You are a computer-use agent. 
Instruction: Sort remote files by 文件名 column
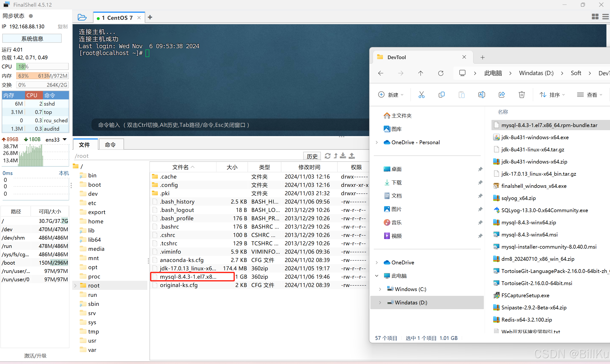(183, 167)
